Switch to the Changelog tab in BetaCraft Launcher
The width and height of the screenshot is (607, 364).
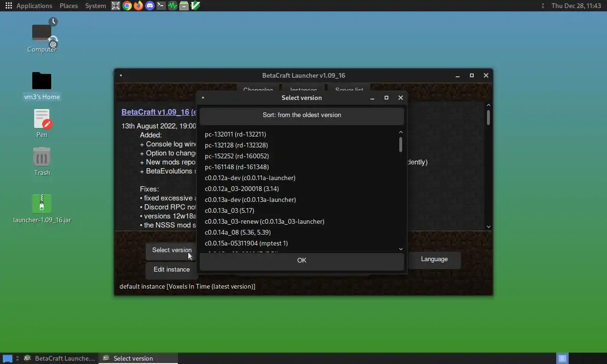click(x=258, y=88)
